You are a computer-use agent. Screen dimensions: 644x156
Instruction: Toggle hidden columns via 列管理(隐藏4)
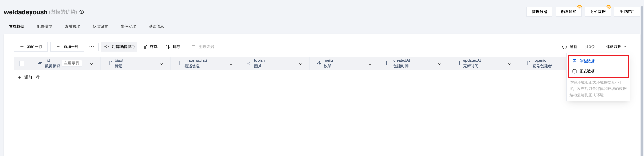tap(119, 47)
